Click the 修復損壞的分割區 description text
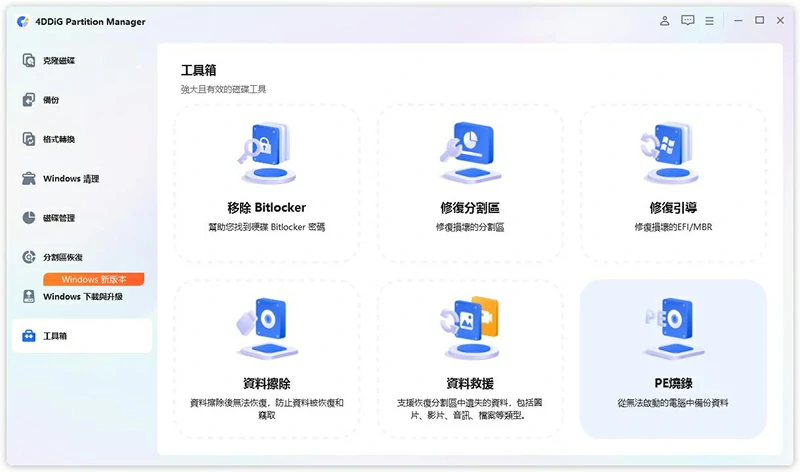This screenshot has height=472, width=800. tap(469, 227)
